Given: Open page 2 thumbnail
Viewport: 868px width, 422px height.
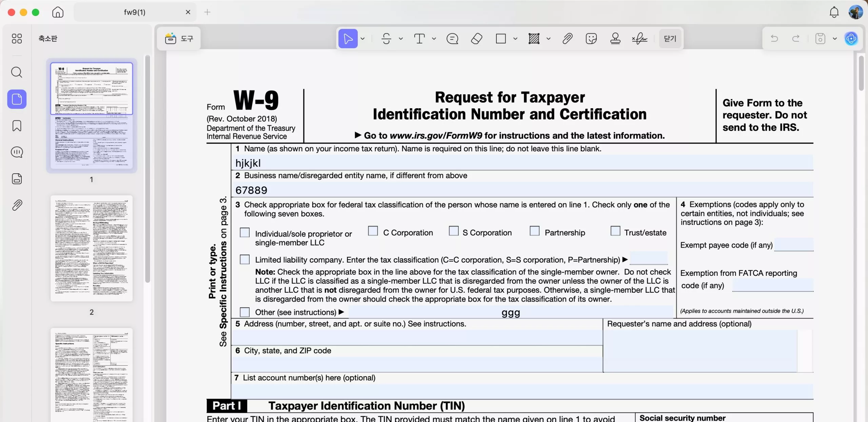Looking at the screenshot, I should [92, 248].
